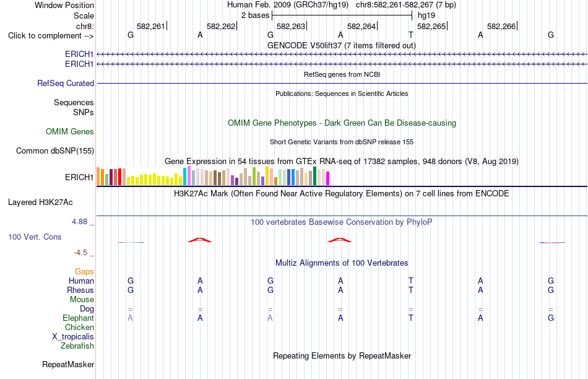Image resolution: width=588 pixels, height=379 pixels.
Task: Open the GTEx Gene Expression track title
Action: pyautogui.click(x=341, y=162)
